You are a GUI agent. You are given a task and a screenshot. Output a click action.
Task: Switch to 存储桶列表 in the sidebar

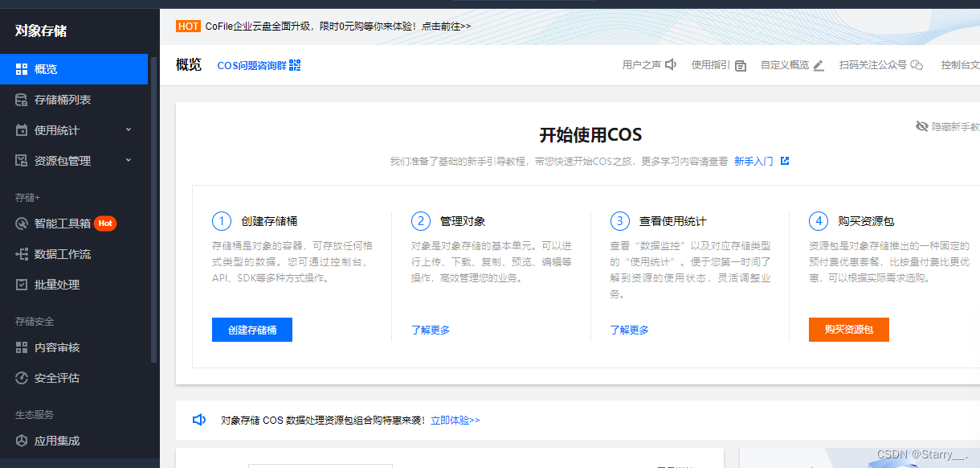click(52, 100)
